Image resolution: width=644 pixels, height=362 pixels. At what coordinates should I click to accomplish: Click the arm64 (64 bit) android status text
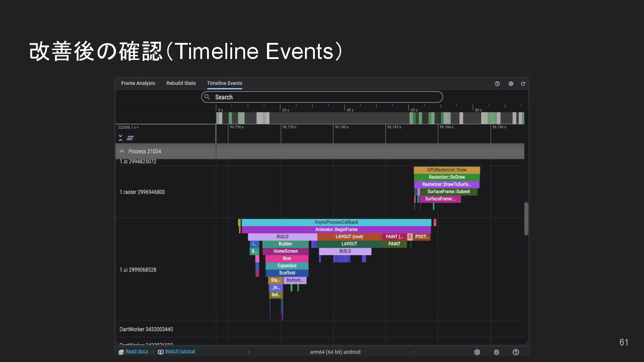335,352
